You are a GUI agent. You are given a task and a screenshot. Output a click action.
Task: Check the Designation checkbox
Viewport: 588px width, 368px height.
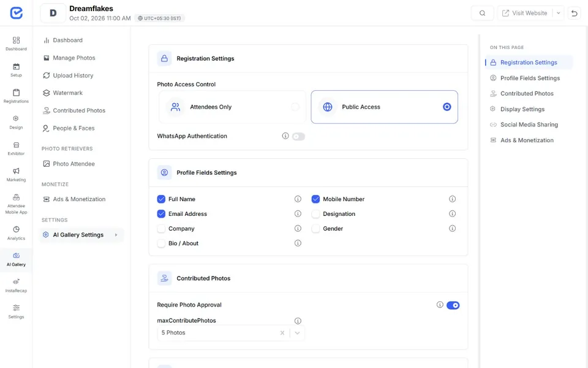(316, 213)
